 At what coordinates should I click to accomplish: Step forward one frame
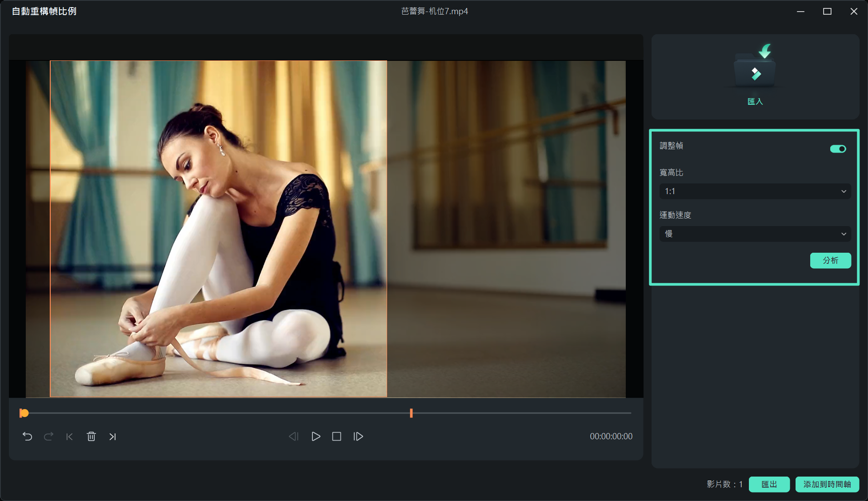pos(358,437)
